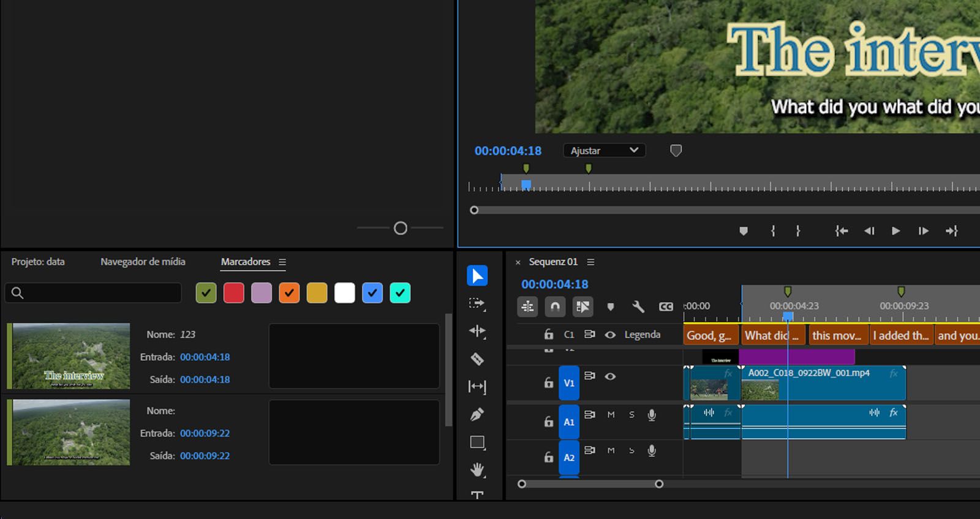Viewport: 980px width, 519px height.
Task: Mute audio track A1
Action: [x=611, y=415]
